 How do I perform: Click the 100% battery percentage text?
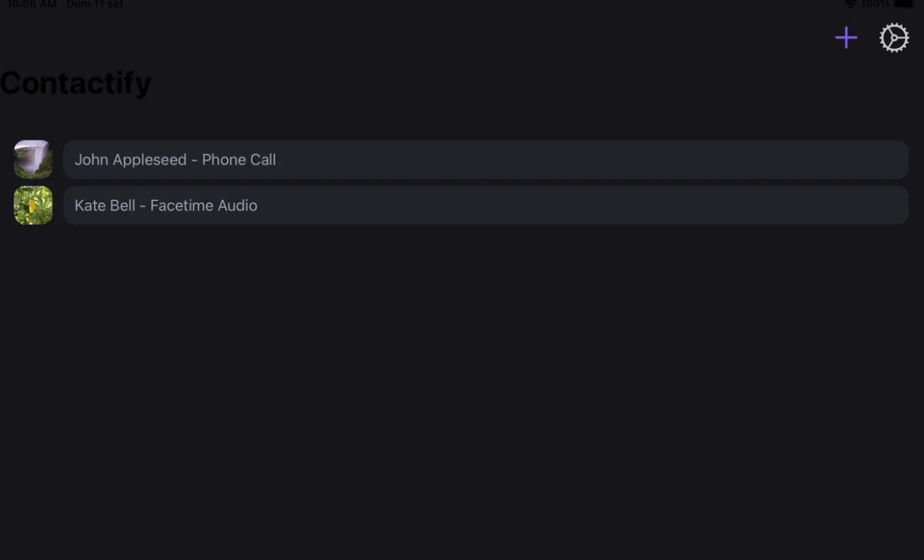[875, 5]
